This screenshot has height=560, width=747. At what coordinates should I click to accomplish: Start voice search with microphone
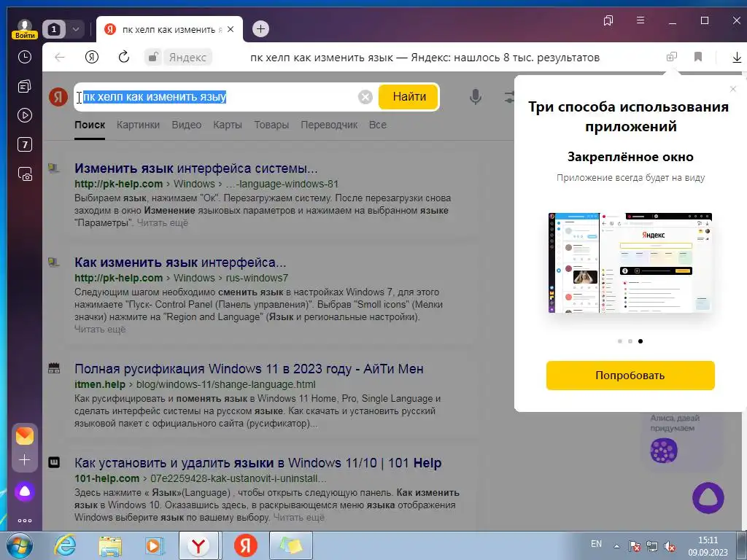click(475, 97)
